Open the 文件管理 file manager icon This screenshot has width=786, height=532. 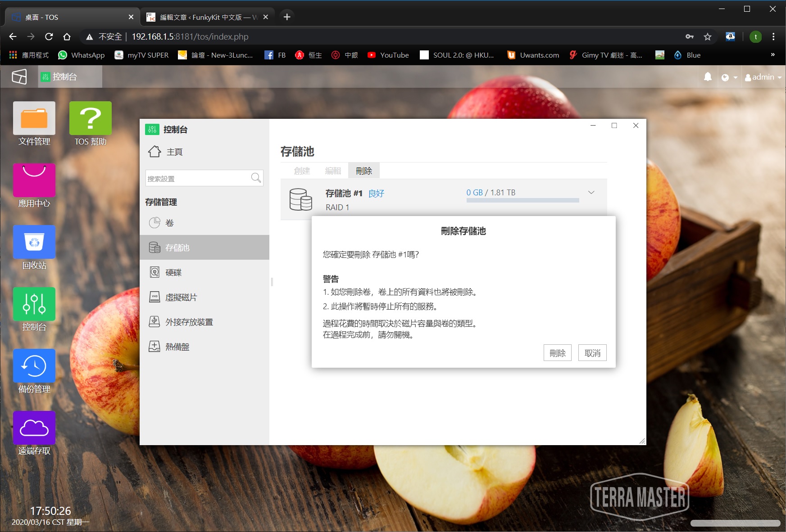coord(34,118)
